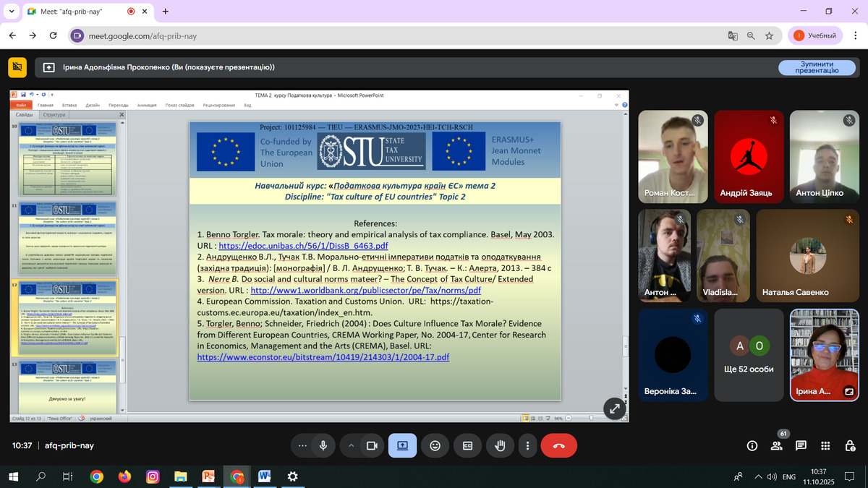Open the Ще 52 особи tile
The image size is (868, 488).
[748, 355]
